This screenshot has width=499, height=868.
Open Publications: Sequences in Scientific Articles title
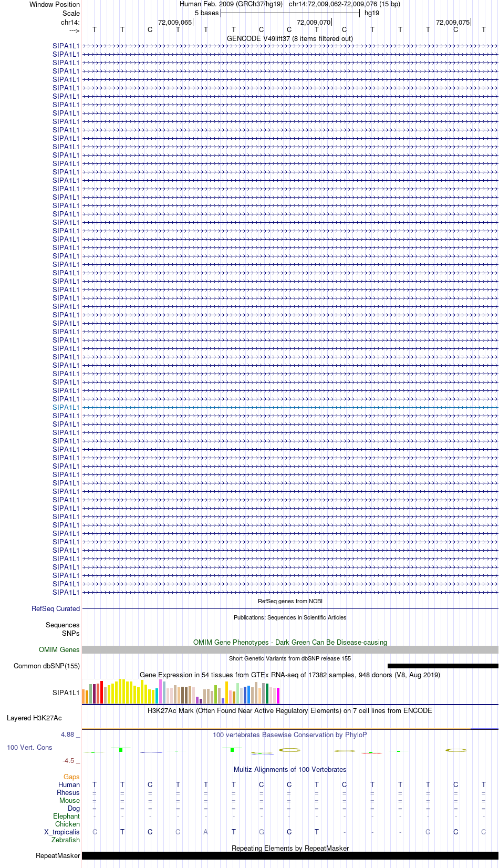pyautogui.click(x=290, y=617)
